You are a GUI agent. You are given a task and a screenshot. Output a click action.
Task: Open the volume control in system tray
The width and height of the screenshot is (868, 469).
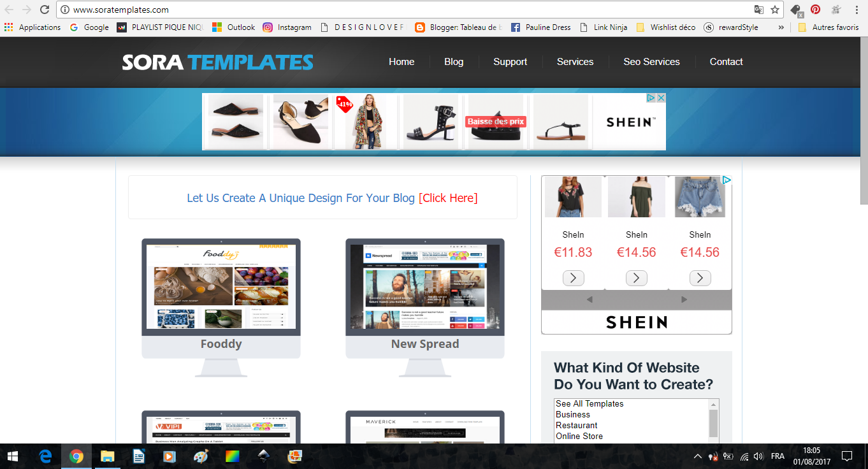758,456
